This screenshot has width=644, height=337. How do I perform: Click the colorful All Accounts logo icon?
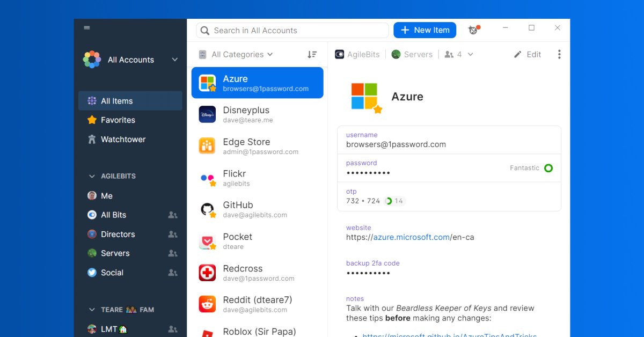[92, 60]
